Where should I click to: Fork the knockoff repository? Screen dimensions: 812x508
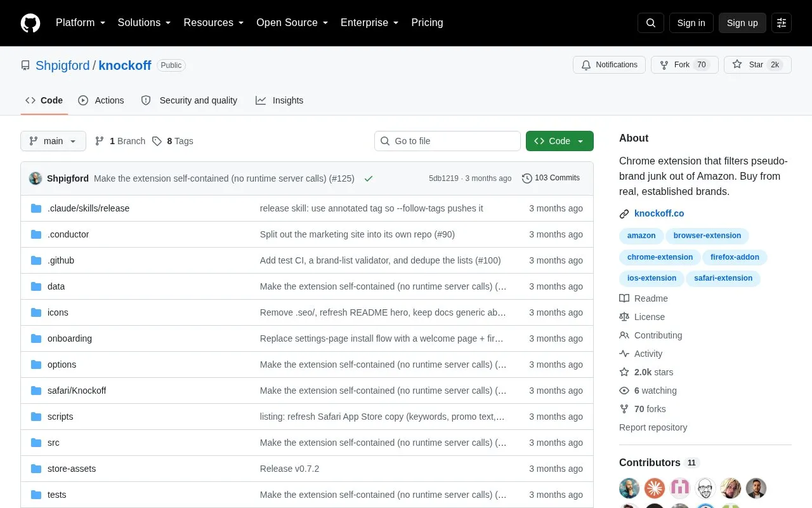click(684, 65)
